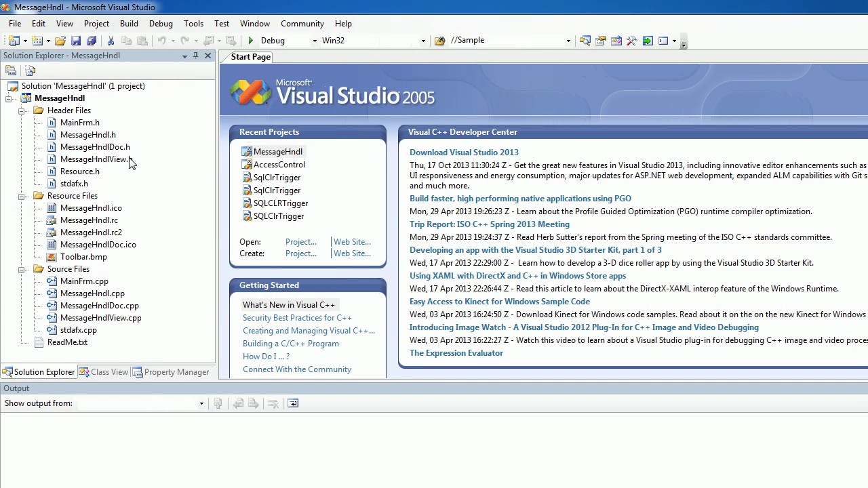Viewport: 868px width, 488px height.
Task: Open the Build menu
Action: tap(129, 23)
